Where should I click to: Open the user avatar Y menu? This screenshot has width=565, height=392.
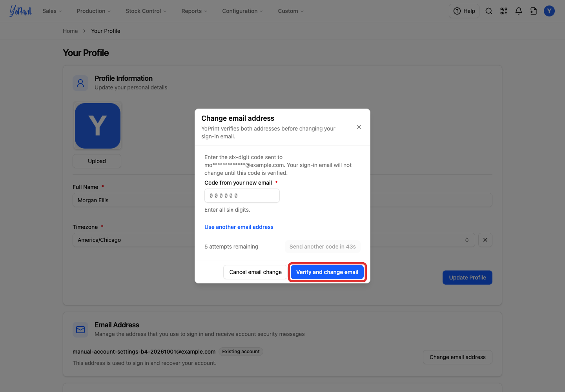coord(549,11)
